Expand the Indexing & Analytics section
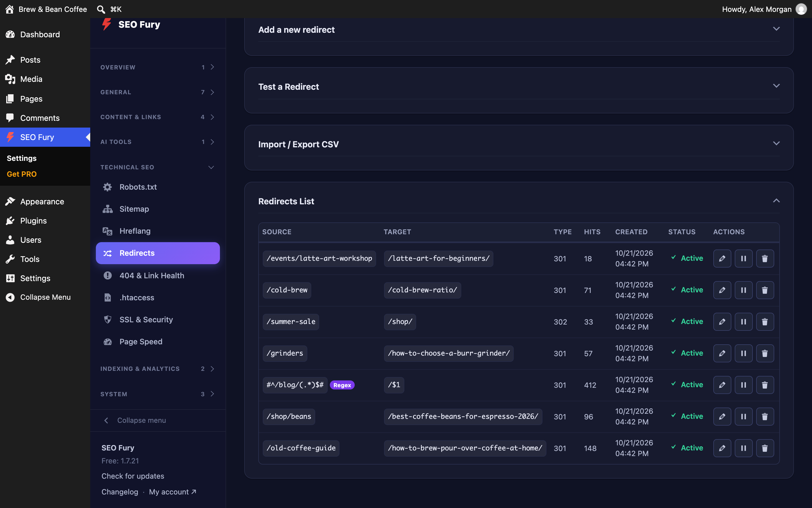 [x=157, y=369]
